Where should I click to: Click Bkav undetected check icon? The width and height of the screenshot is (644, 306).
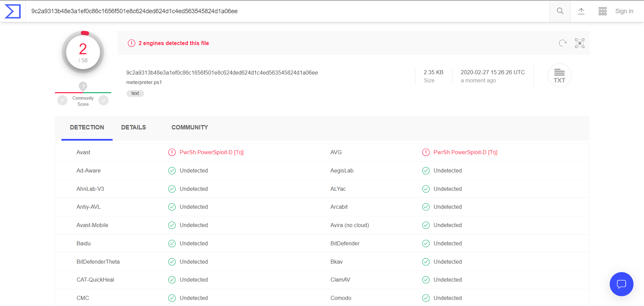426,262
